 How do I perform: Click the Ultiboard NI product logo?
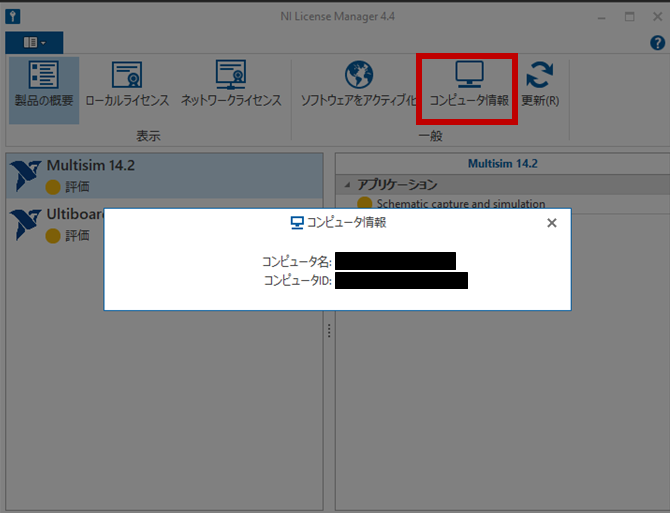click(23, 224)
